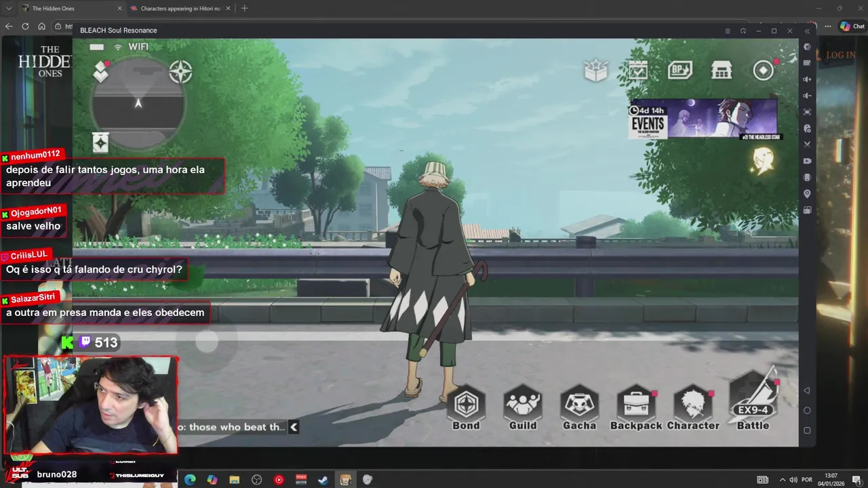Viewport: 868px width, 488px height.
Task: Reload the browser page
Action: point(25,26)
